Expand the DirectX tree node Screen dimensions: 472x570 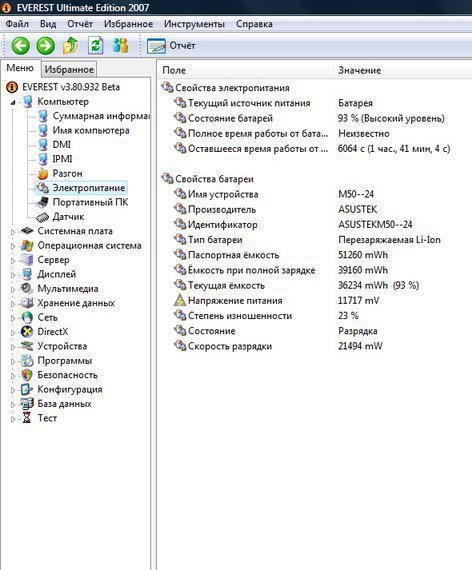point(13,333)
